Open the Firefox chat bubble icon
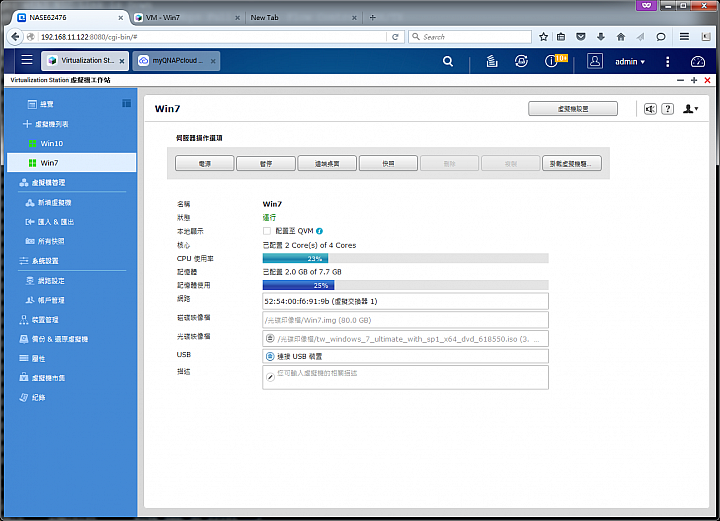The height and width of the screenshot is (521, 720). [x=661, y=37]
